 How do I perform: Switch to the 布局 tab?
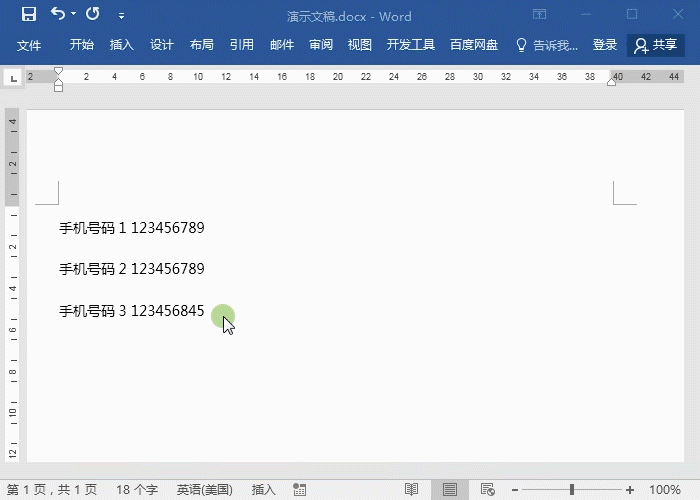coord(201,45)
